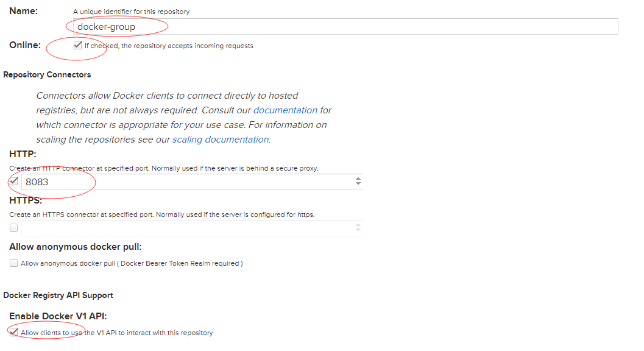
Task: Click the Name field containing docker-group
Action: [x=345, y=27]
